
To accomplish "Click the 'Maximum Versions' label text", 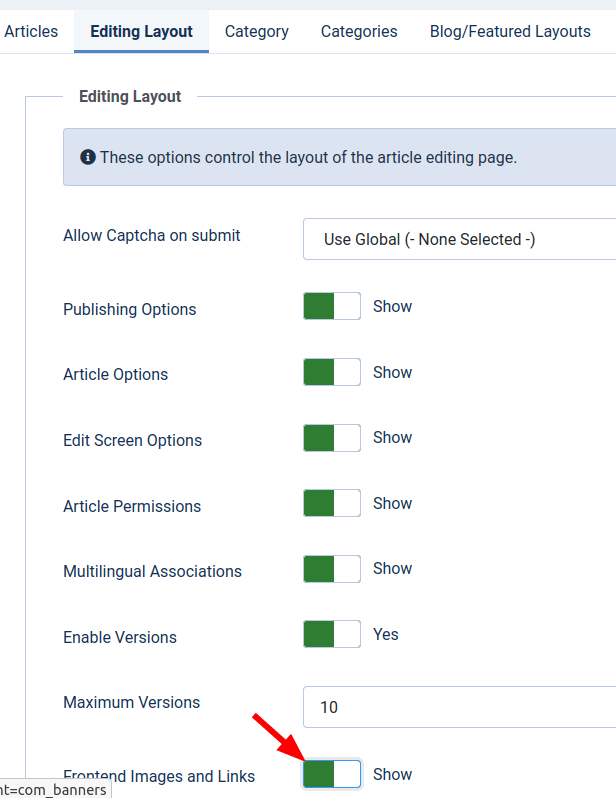I will click(x=131, y=702).
